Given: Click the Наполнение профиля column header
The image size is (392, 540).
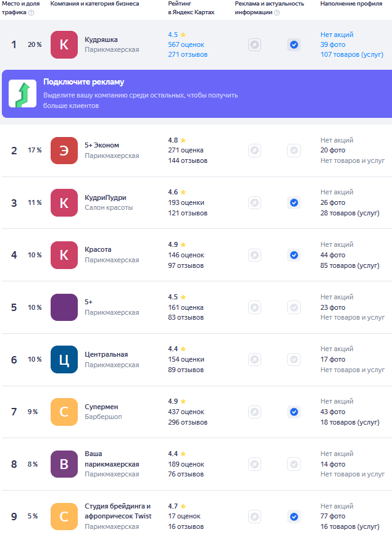Looking at the screenshot, I should (351, 4).
